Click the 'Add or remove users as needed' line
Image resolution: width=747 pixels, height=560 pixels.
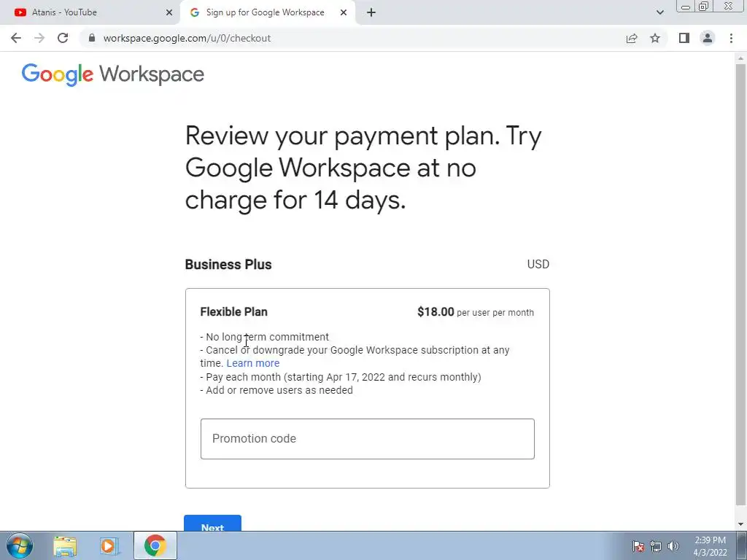[276, 391]
